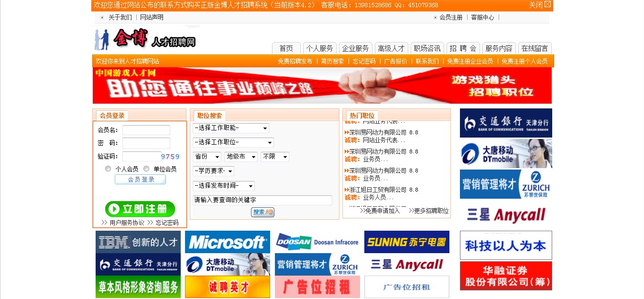The height and width of the screenshot is (299, 644).
Task: Click right sidebar 交通银行 banner
Action: click(x=506, y=123)
